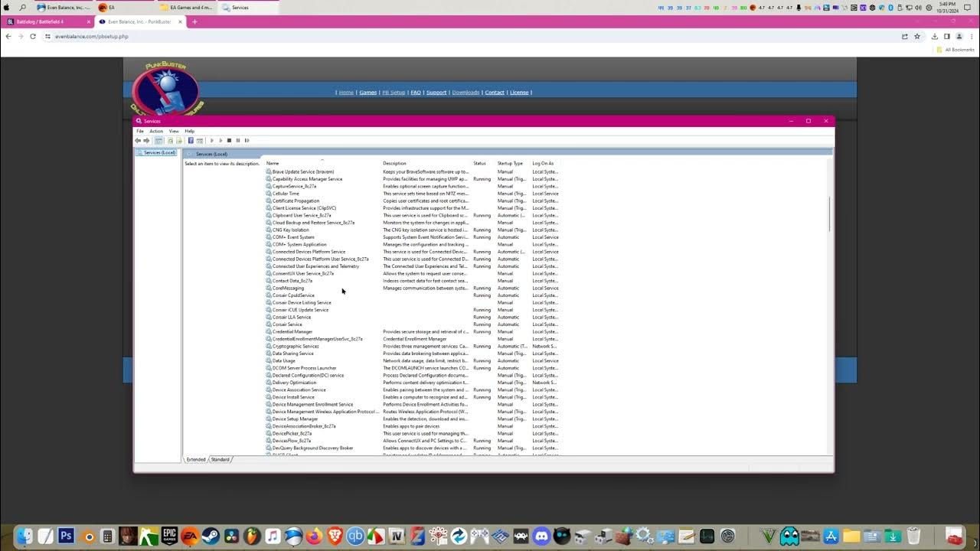This screenshot has width=980, height=551.
Task: Open the File menu in Services
Action: [x=140, y=131]
